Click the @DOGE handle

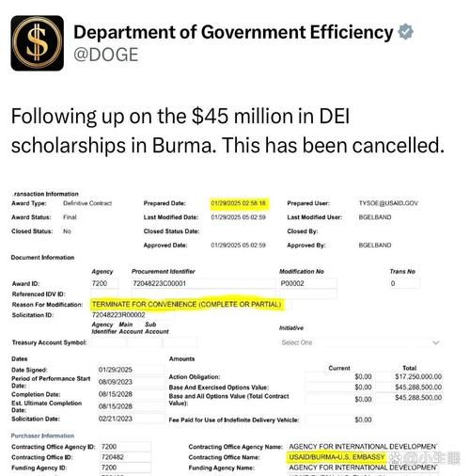(105, 55)
